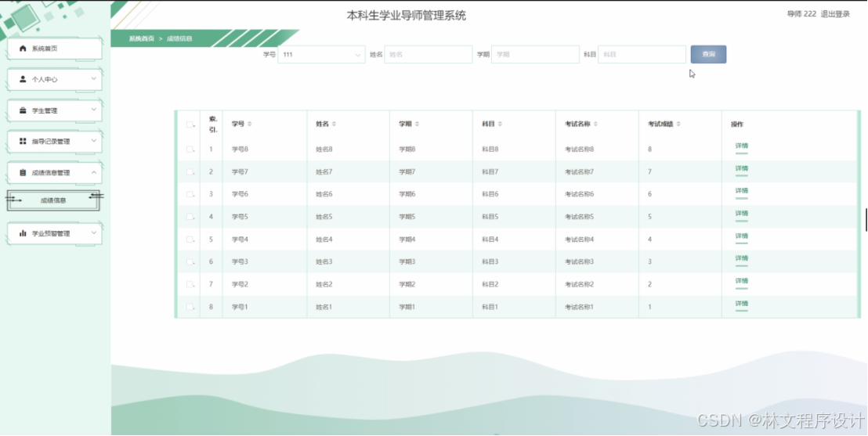The height and width of the screenshot is (436, 868).
Task: Sort by the 学号 column sort arrows
Action: (x=250, y=124)
